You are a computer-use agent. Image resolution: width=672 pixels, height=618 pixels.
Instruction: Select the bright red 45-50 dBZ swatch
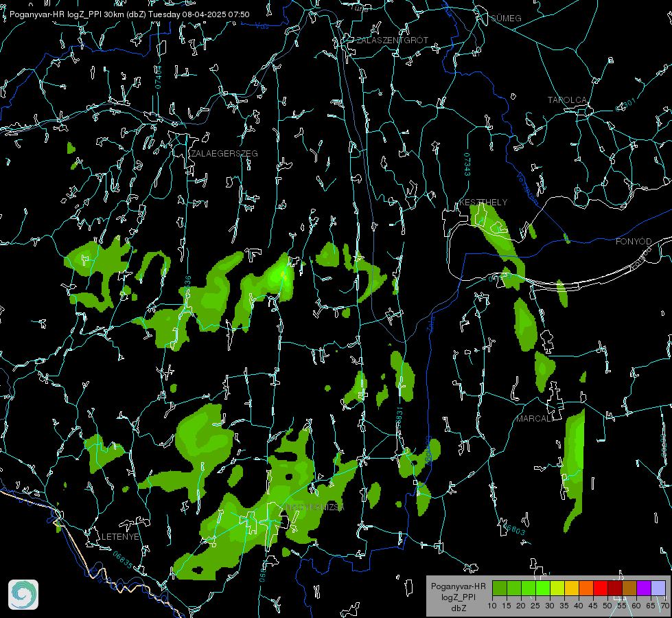601,588
